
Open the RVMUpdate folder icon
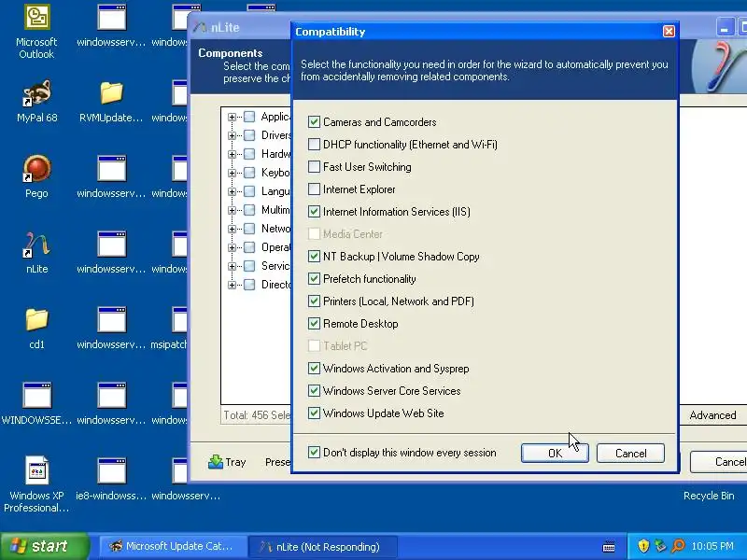(x=111, y=101)
